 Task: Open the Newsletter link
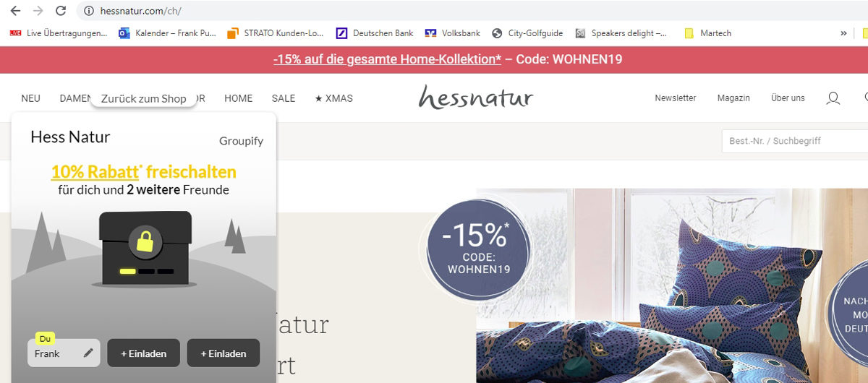click(x=676, y=98)
